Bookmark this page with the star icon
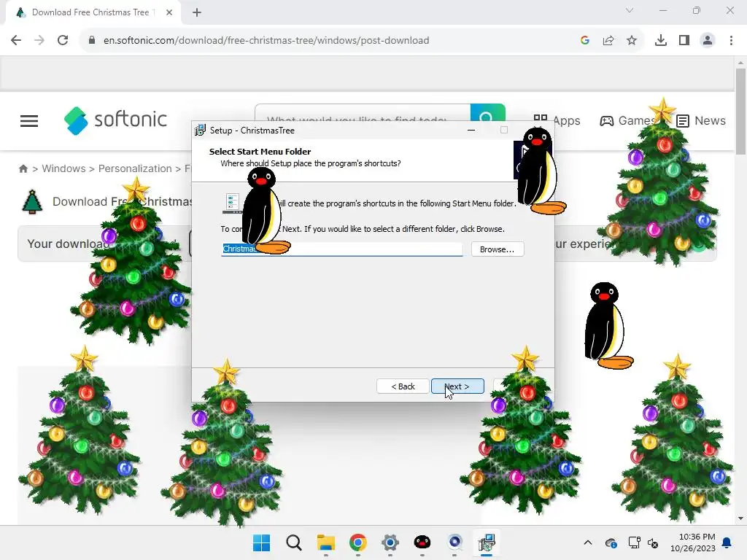Viewport: 747px width, 560px height. (x=632, y=40)
